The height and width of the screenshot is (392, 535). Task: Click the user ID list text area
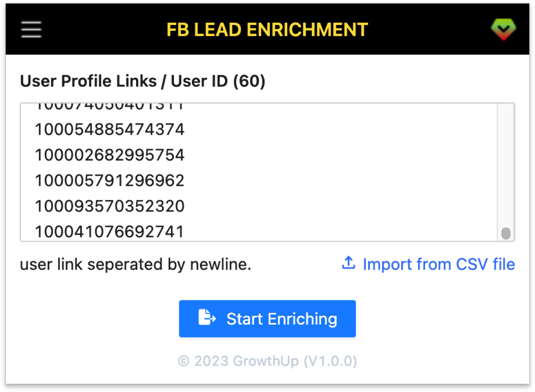(267, 171)
